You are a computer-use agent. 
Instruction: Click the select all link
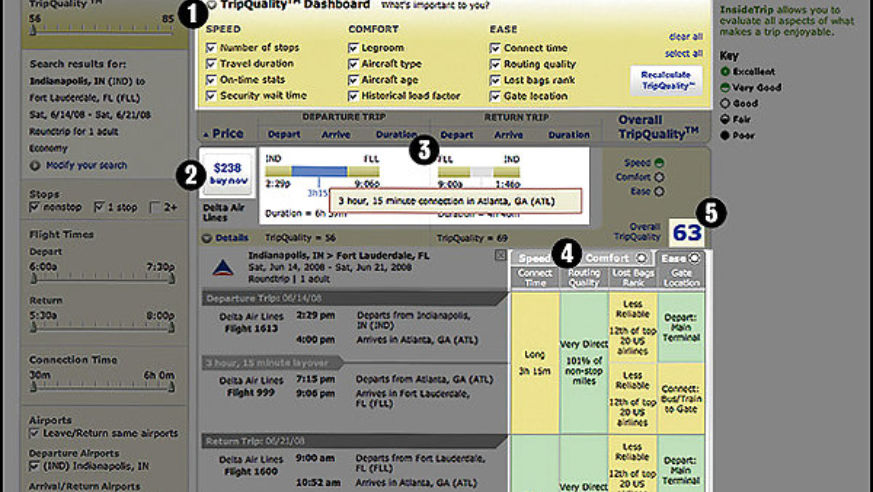click(x=684, y=53)
